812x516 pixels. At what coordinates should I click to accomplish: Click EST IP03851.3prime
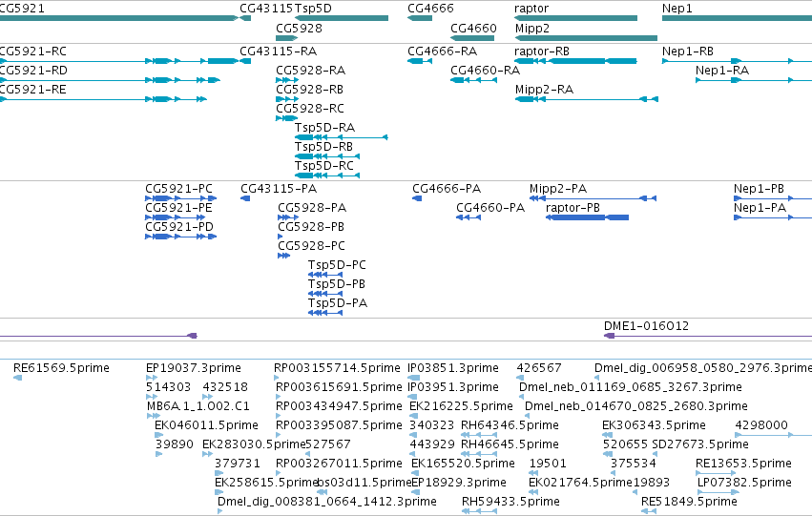tap(414, 378)
